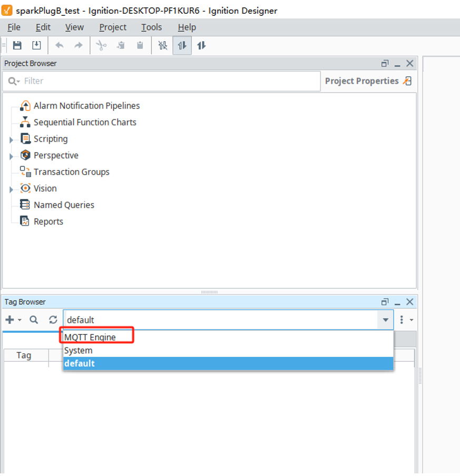Screen dimensions: 460x476
Task: Expand the Scripting tree node
Action: [11, 140]
